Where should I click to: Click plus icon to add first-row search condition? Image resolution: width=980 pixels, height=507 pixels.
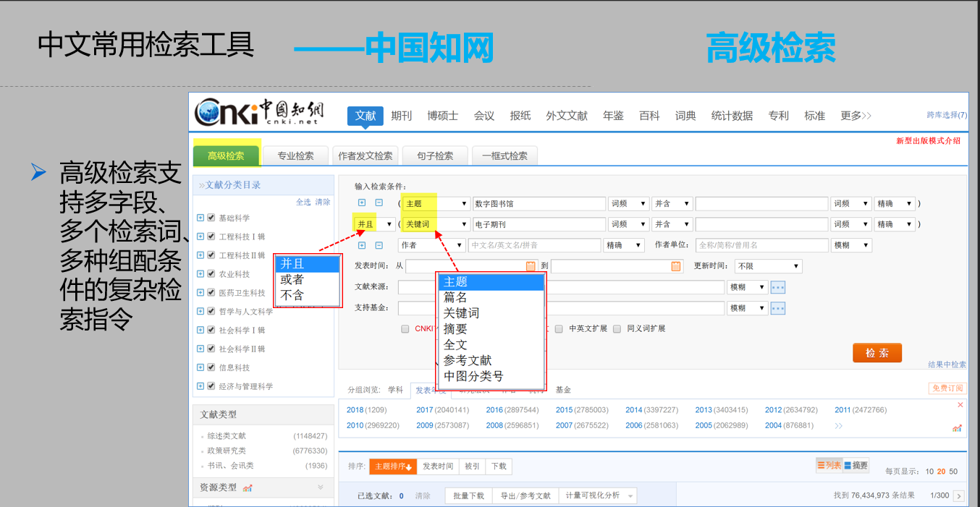pyautogui.click(x=363, y=203)
